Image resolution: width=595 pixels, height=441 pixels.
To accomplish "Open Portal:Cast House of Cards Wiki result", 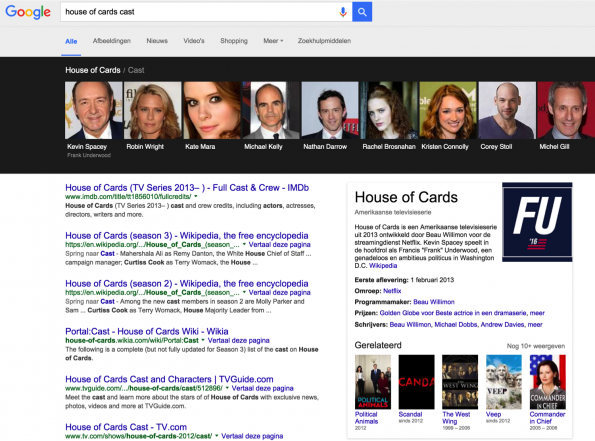I will (x=147, y=331).
